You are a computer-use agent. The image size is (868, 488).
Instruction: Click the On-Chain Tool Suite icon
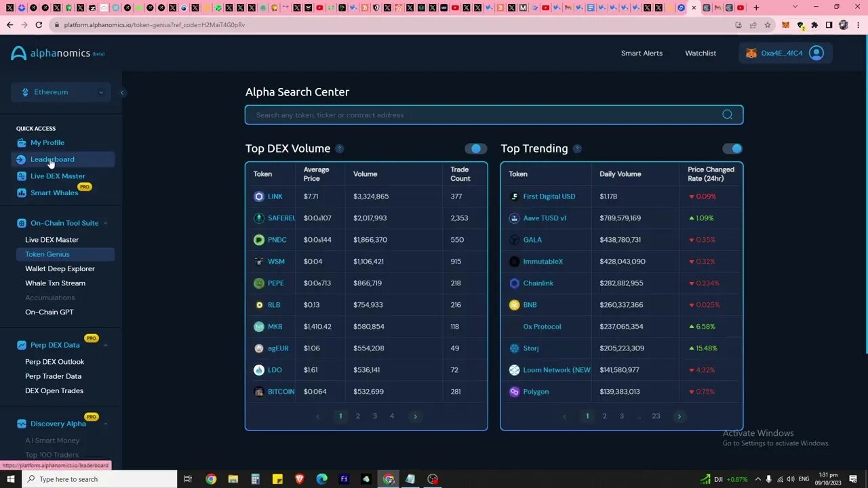pyautogui.click(x=22, y=223)
